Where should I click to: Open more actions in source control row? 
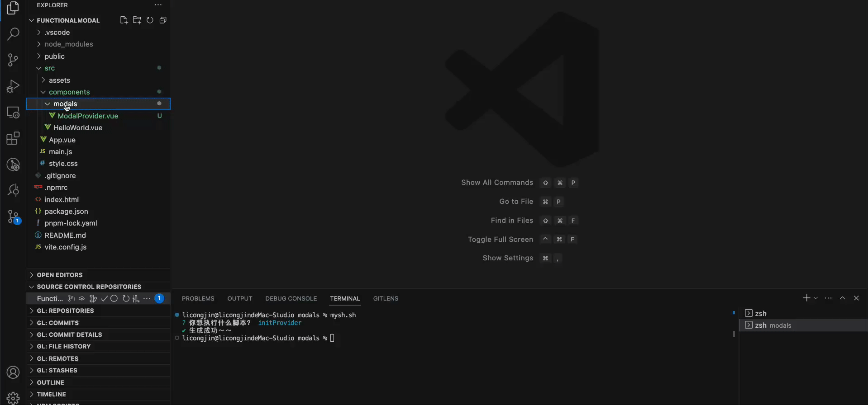click(147, 299)
